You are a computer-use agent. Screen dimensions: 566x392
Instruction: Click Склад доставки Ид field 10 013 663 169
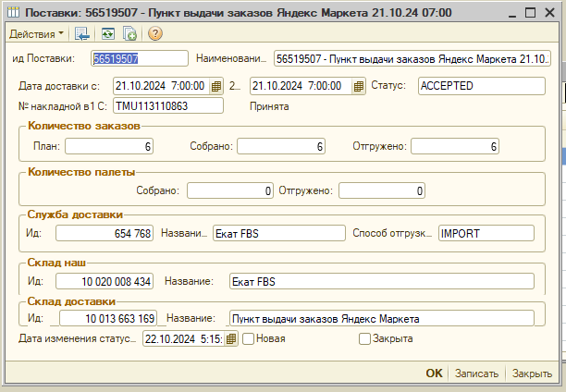pos(108,318)
